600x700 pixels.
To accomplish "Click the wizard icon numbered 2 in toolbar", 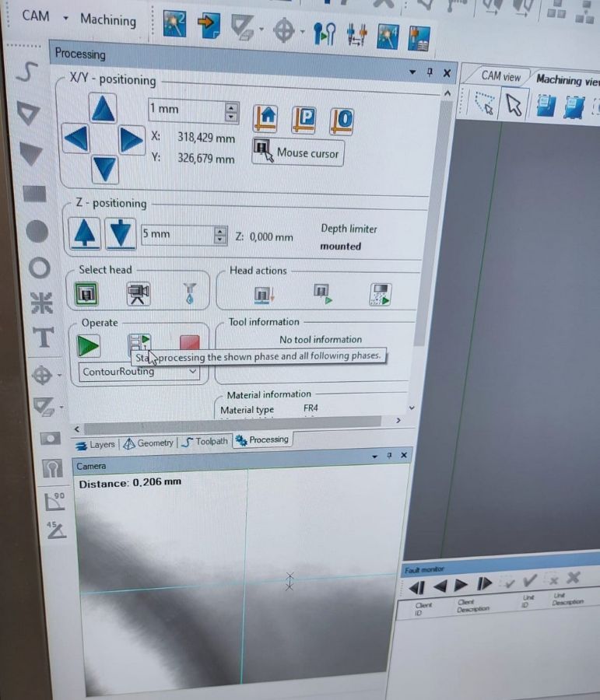I will 174,23.
